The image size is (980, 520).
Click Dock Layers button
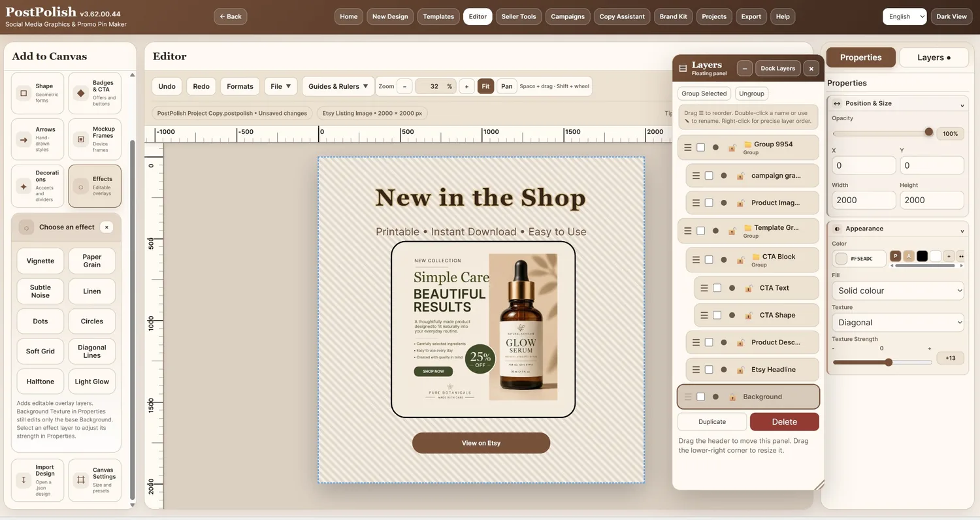tap(777, 68)
